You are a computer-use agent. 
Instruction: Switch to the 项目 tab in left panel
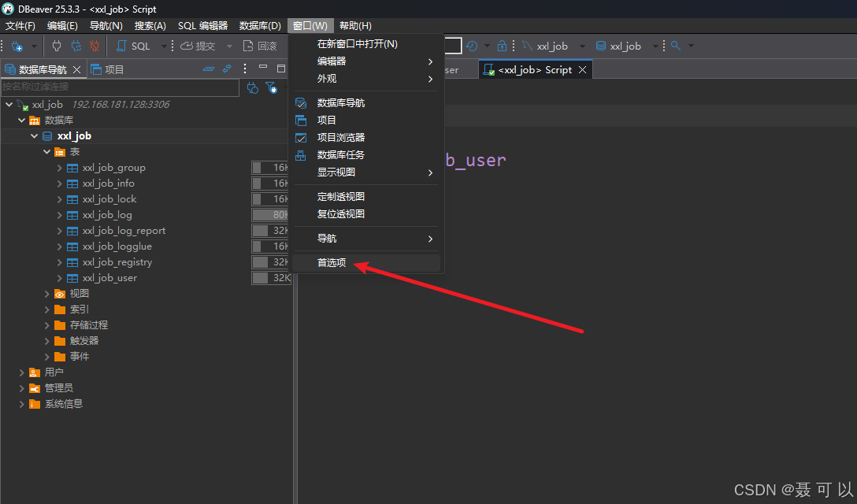108,69
